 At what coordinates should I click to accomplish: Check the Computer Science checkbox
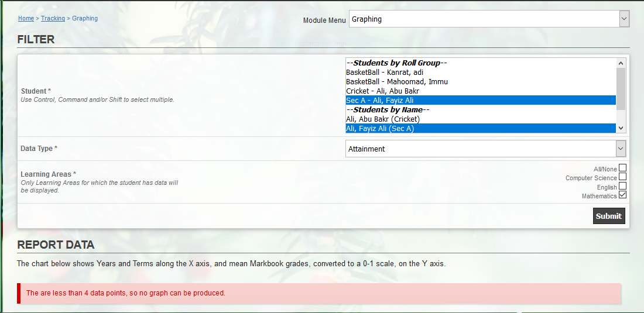(623, 177)
